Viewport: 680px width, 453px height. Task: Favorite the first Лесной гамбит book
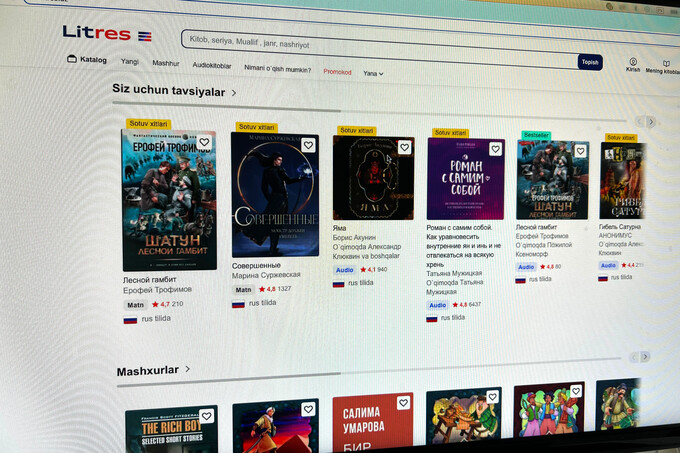tap(204, 142)
